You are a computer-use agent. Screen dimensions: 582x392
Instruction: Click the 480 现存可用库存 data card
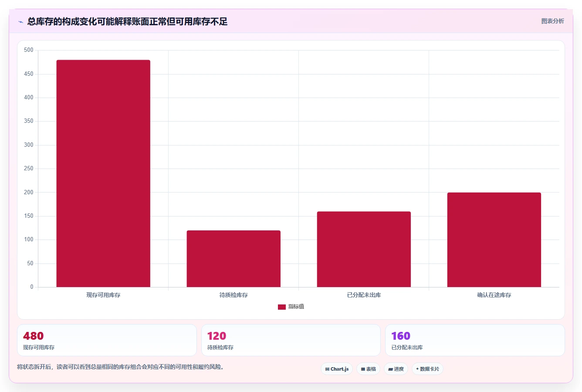(x=107, y=340)
